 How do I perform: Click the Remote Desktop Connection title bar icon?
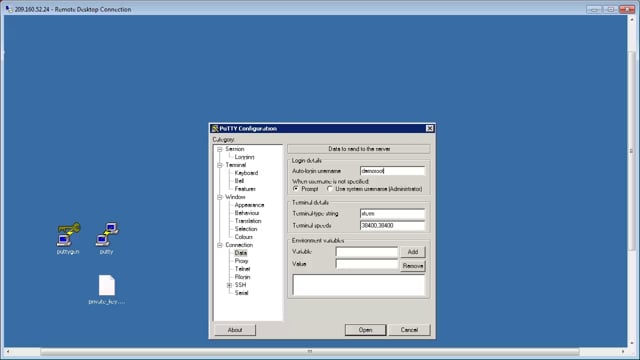[9, 9]
